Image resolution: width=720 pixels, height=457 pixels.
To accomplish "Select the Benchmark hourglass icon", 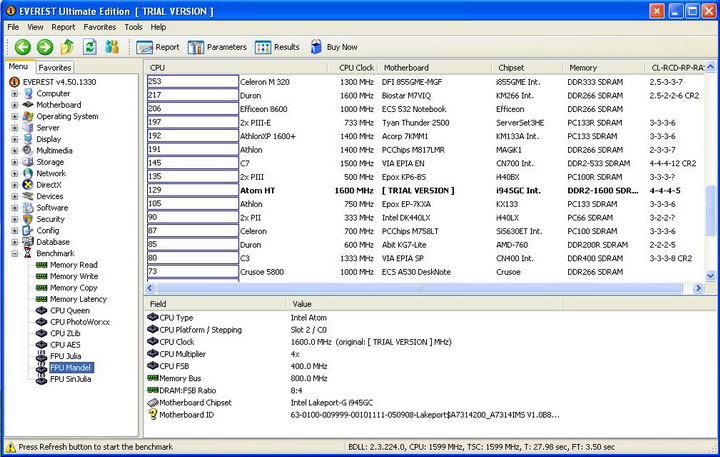I will coord(28,253).
